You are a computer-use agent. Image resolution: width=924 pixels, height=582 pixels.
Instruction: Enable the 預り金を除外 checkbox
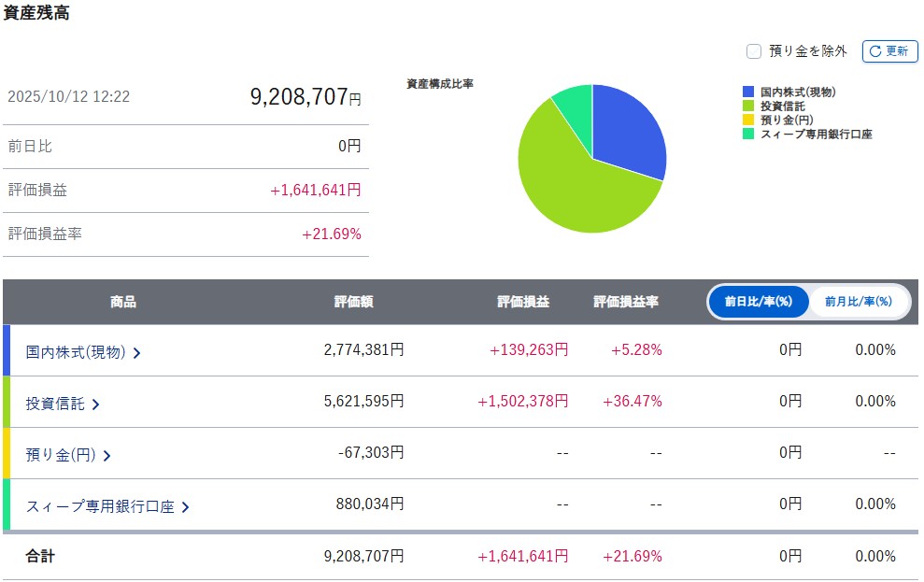coord(754,51)
